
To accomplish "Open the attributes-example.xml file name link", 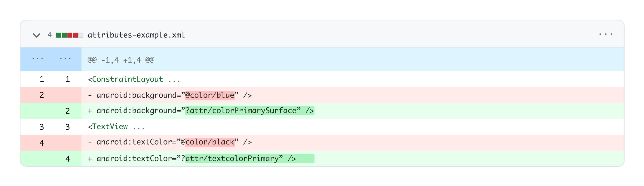I will (136, 35).
